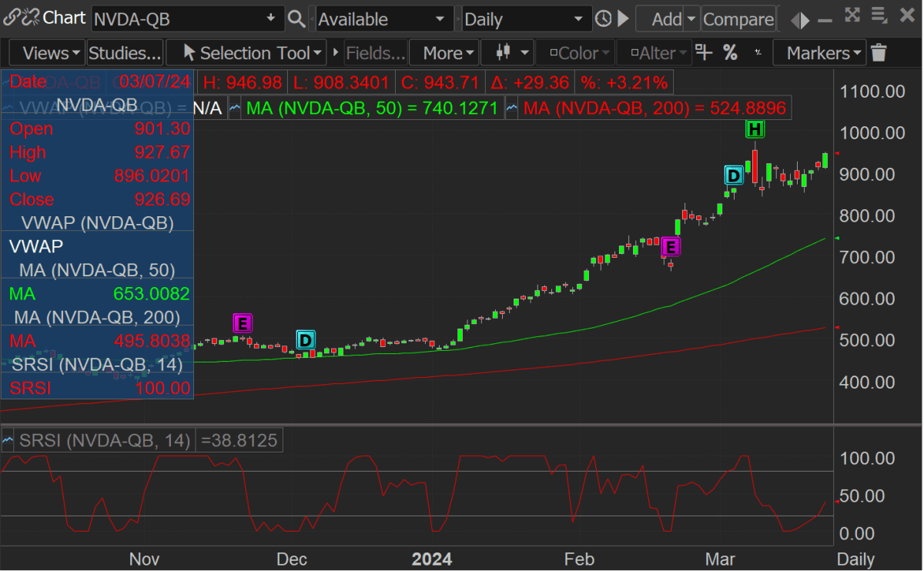Click the 2024 label on the time axis

pos(431,559)
